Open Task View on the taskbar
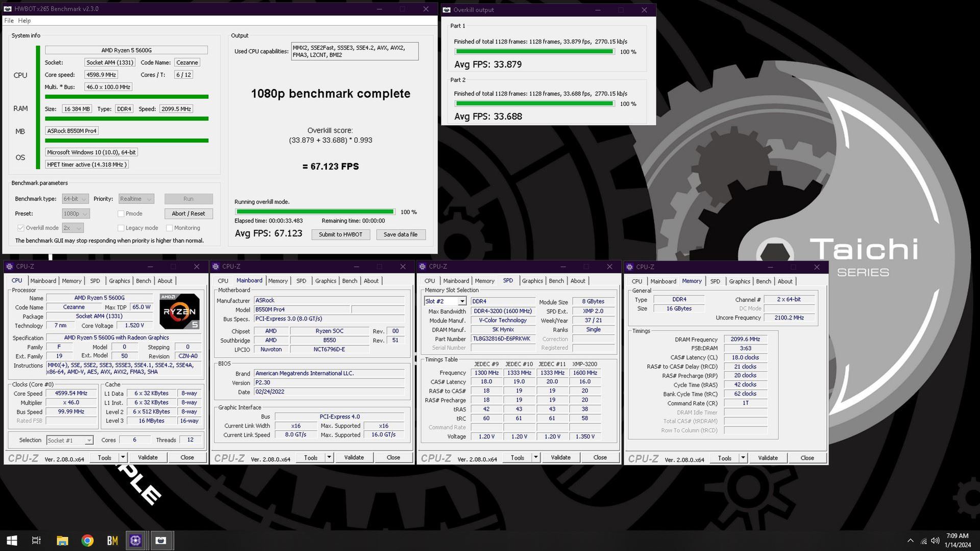Viewport: 980px width, 551px height. pos(36,540)
